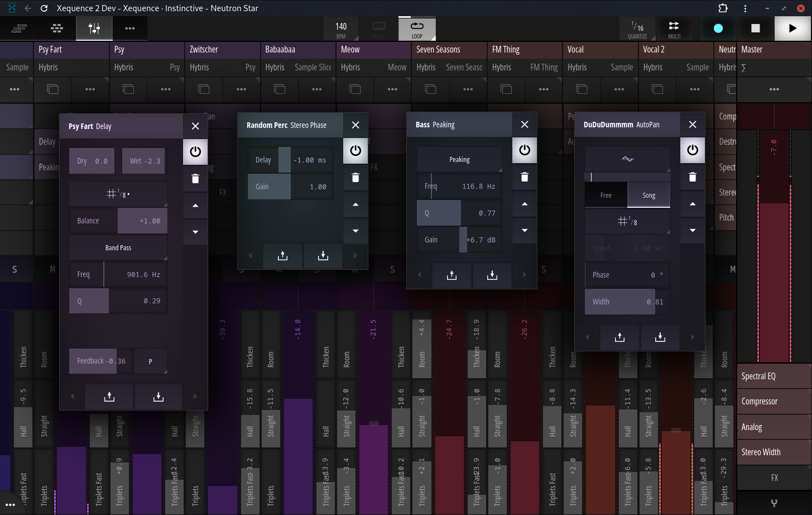
Task: Remove the DuDuDummmm AutoPan effect via trash icon
Action: 693,177
